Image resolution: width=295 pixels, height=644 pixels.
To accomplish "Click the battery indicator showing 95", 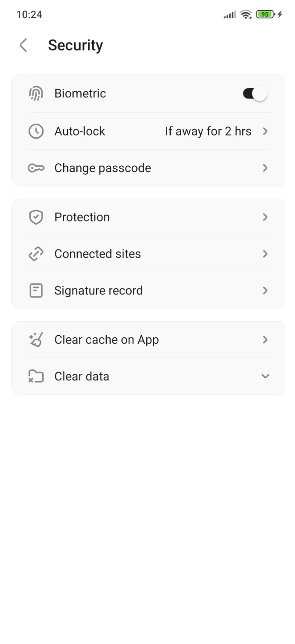I will tap(264, 14).
